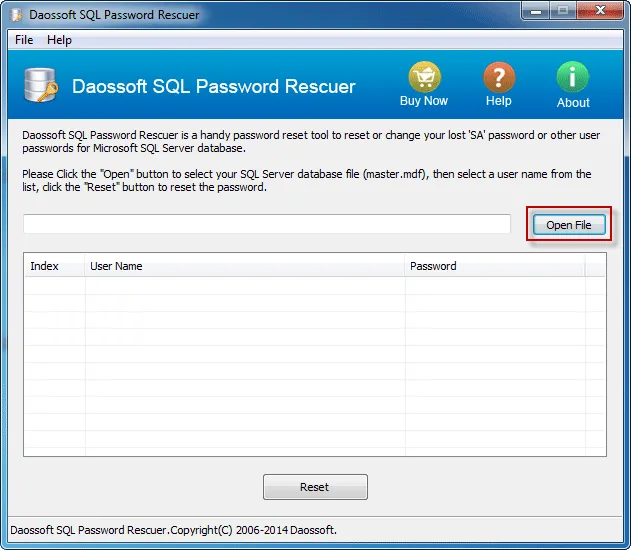Click the database and key logo in the header
The image size is (631, 550).
[x=41, y=85]
